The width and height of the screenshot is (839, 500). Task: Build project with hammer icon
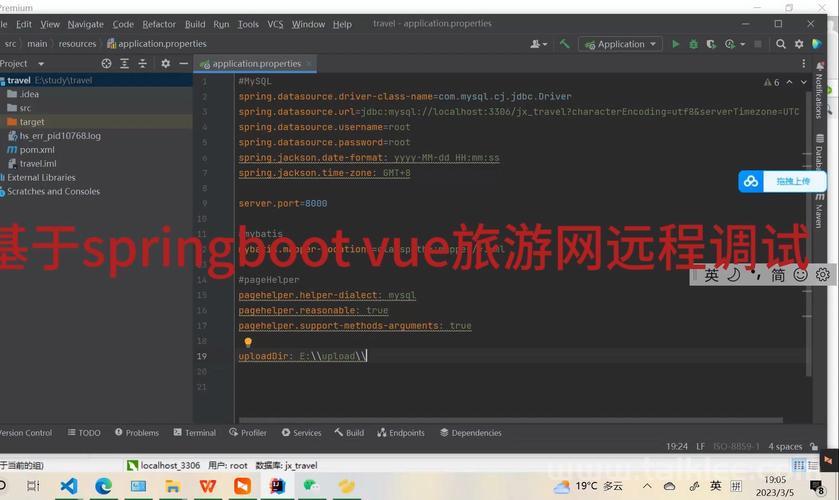pos(565,44)
